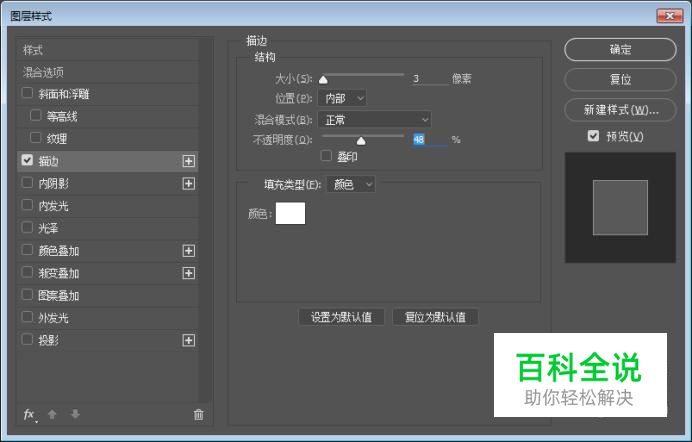Open the 位置 dropdown showing 内部
Image resolution: width=692 pixels, height=442 pixels.
(x=342, y=98)
